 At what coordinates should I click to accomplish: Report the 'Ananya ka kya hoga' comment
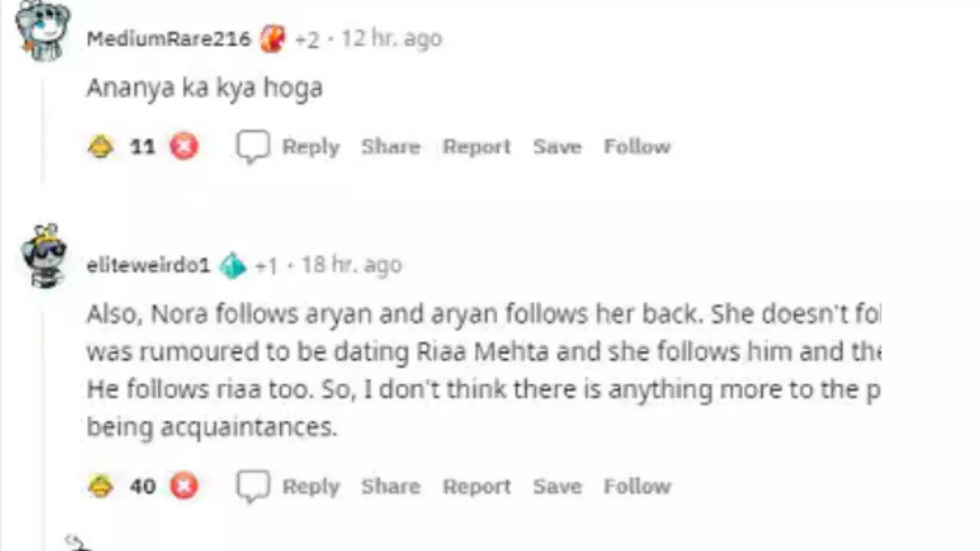476,146
